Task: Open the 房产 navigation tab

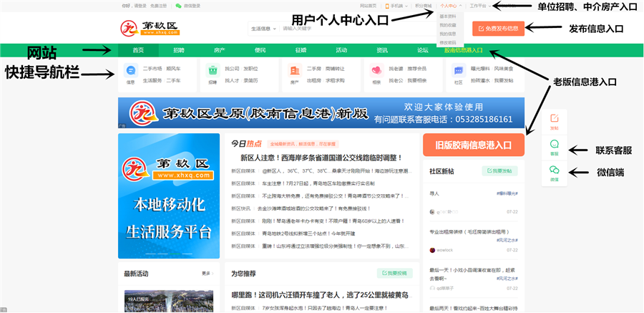Action: point(220,50)
